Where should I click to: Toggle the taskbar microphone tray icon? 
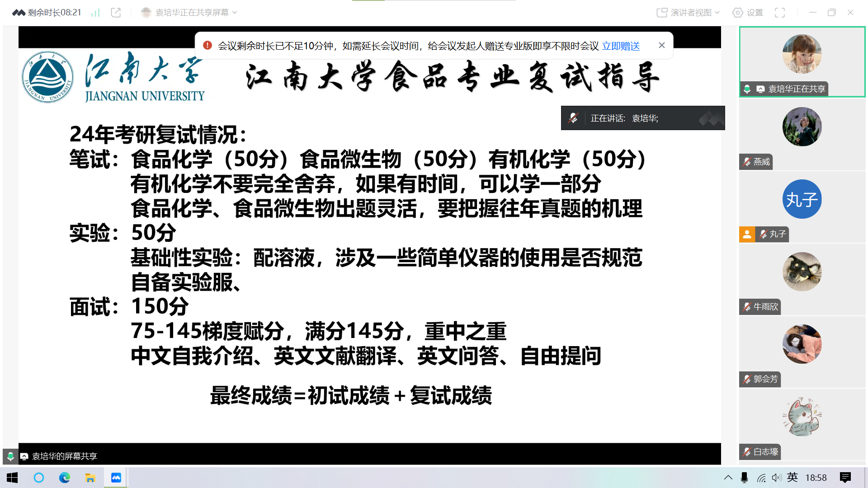(x=744, y=478)
